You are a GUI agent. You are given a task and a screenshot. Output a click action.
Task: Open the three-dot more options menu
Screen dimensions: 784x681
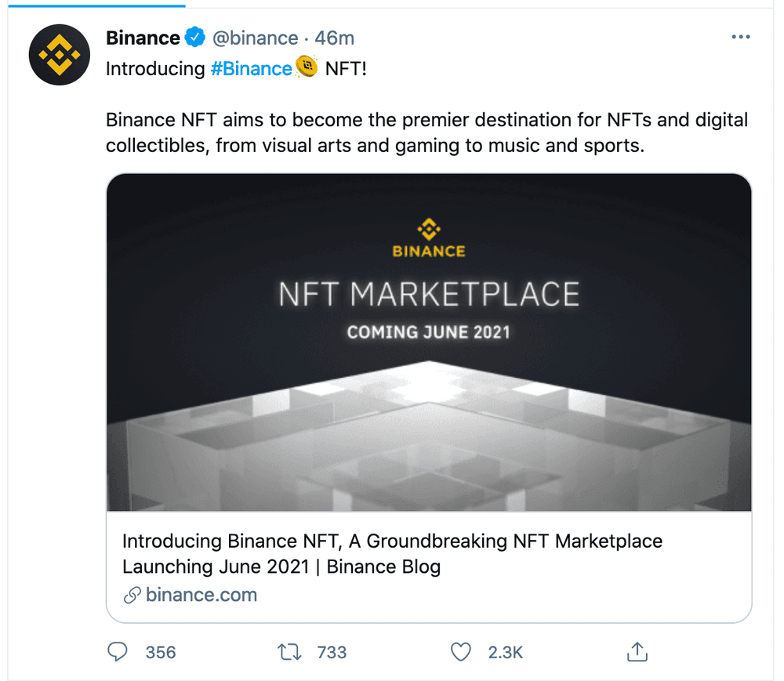pyautogui.click(x=740, y=38)
